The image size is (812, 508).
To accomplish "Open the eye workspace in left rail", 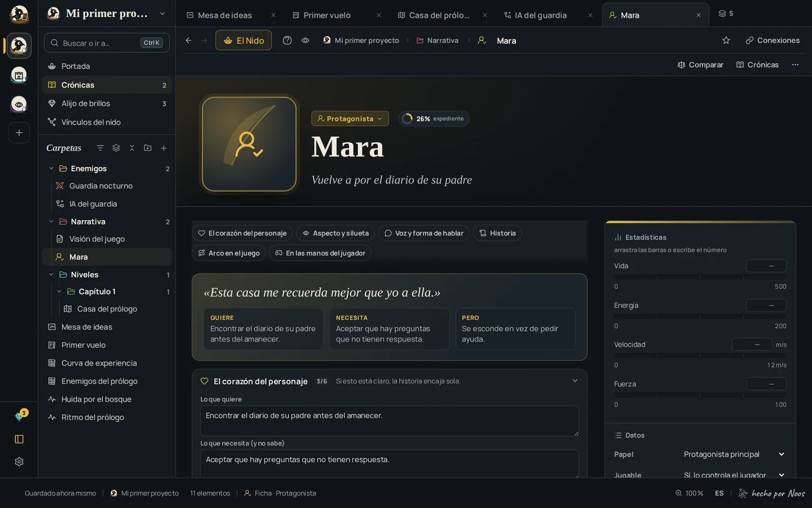I will pyautogui.click(x=19, y=104).
